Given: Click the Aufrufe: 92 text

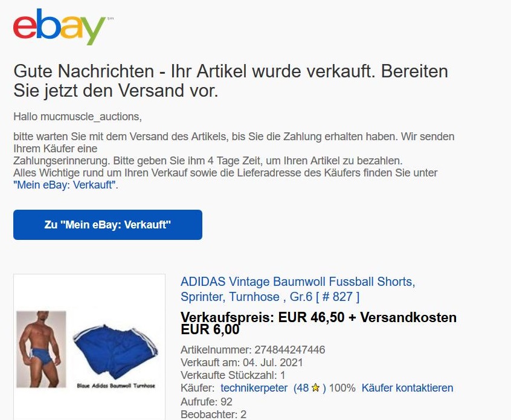Looking at the screenshot, I should [x=207, y=401].
